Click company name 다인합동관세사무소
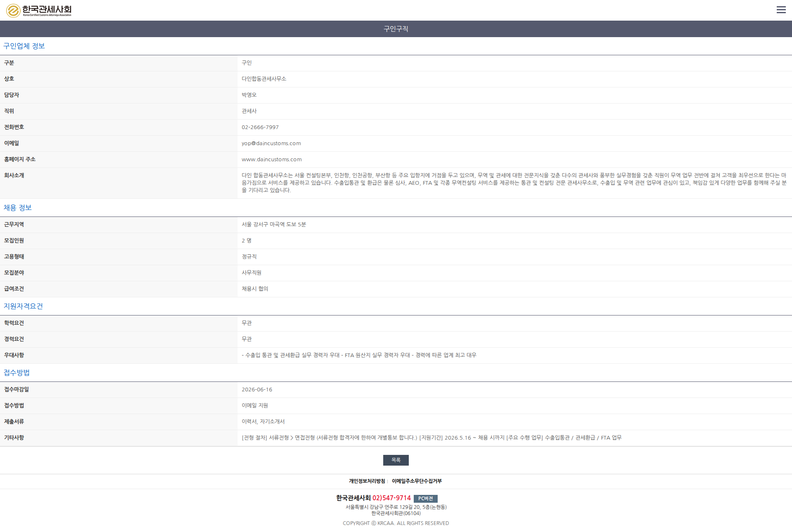The image size is (792, 532). pyautogui.click(x=264, y=79)
